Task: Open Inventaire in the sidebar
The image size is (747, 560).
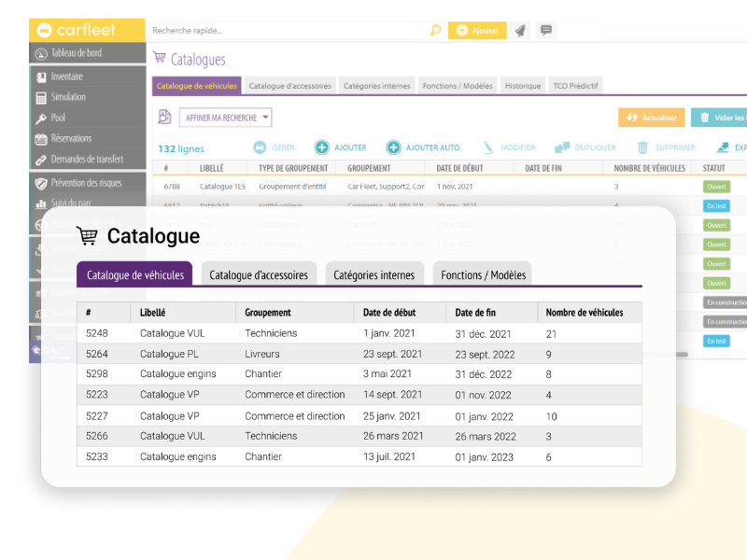Action: [x=66, y=77]
